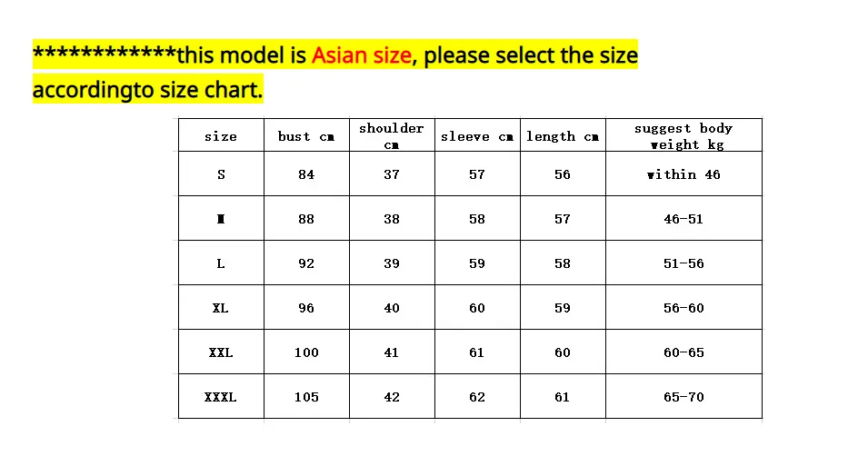The height and width of the screenshot is (466, 868).
Task: Select the weight range 46-51 cell
Action: tap(683, 218)
